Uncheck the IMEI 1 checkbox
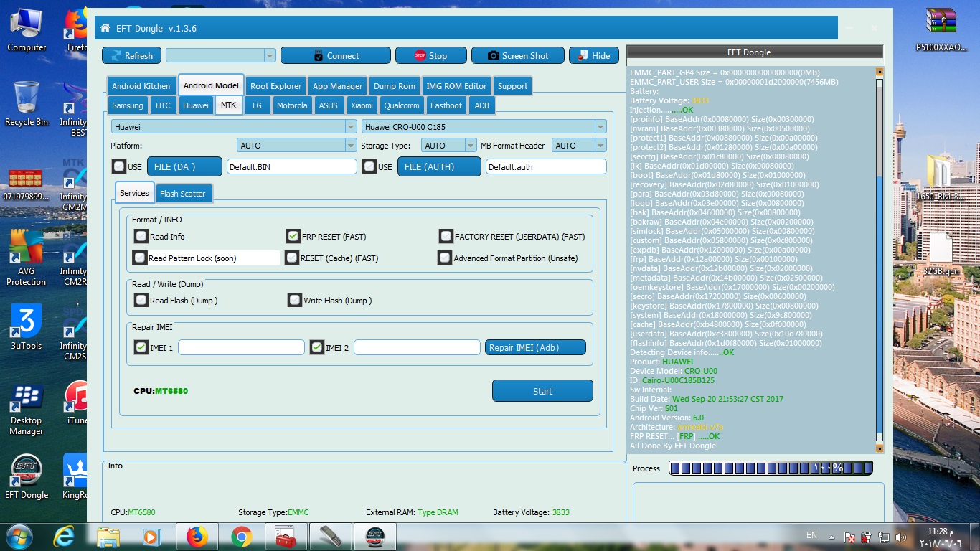The height and width of the screenshot is (551, 980). click(141, 347)
